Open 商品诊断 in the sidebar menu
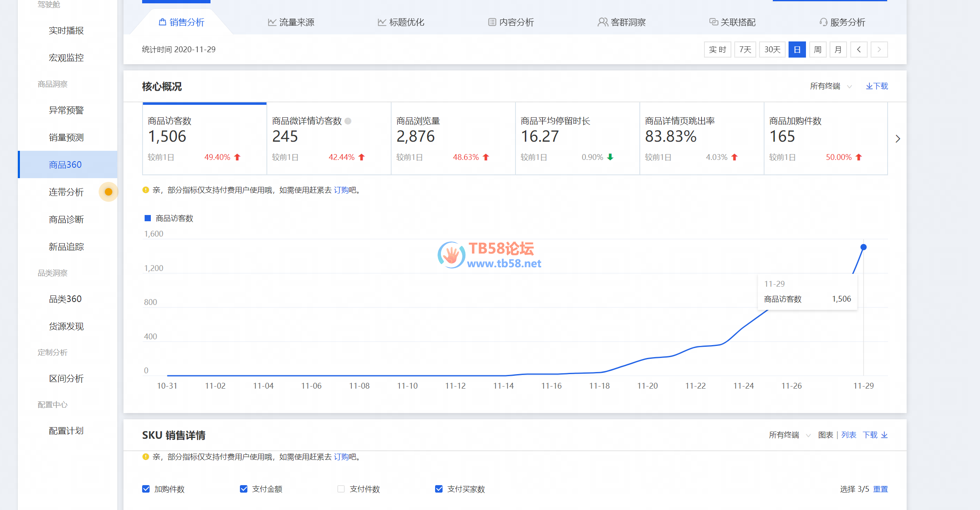Image resolution: width=980 pixels, height=510 pixels. tap(66, 220)
